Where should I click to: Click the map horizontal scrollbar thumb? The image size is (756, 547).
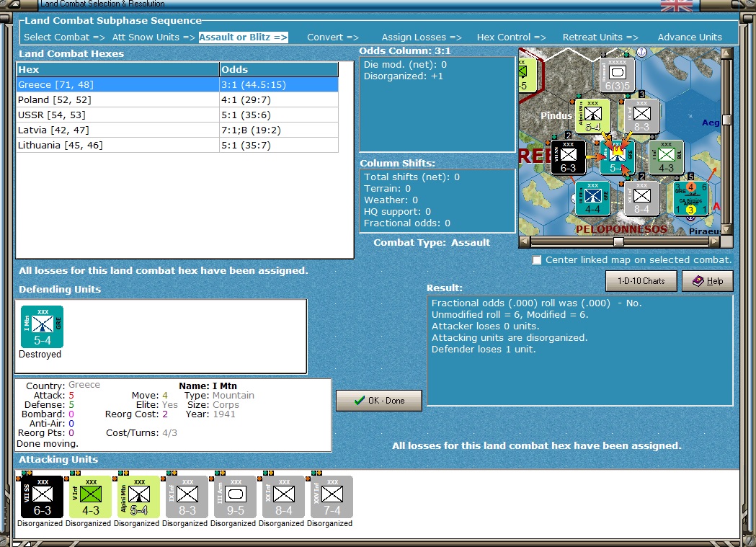(x=618, y=241)
